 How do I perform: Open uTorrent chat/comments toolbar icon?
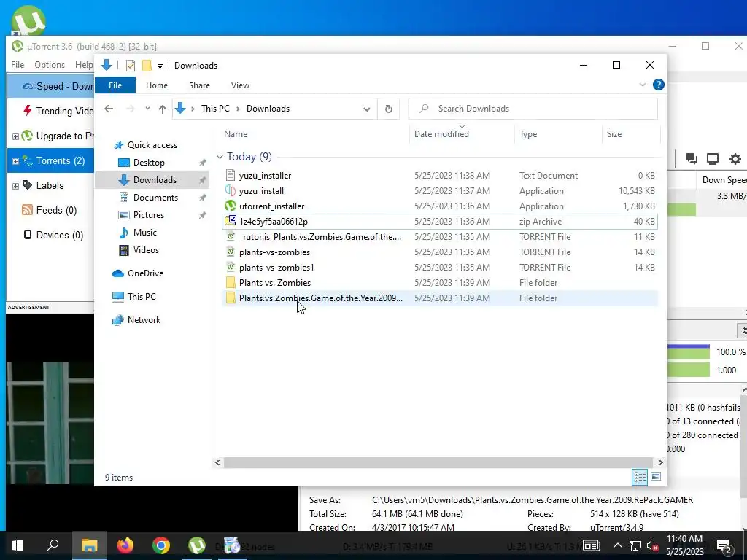pyautogui.click(x=692, y=158)
